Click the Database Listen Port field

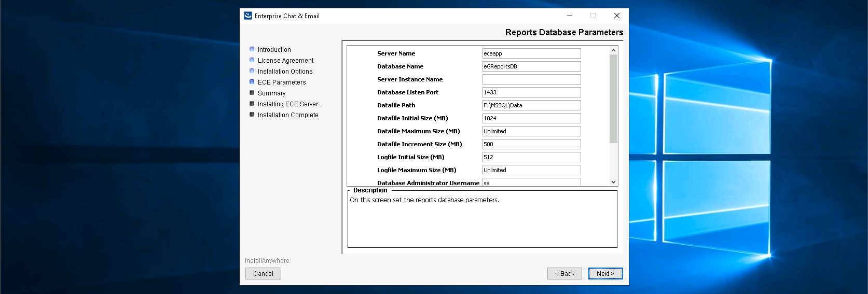coord(531,92)
